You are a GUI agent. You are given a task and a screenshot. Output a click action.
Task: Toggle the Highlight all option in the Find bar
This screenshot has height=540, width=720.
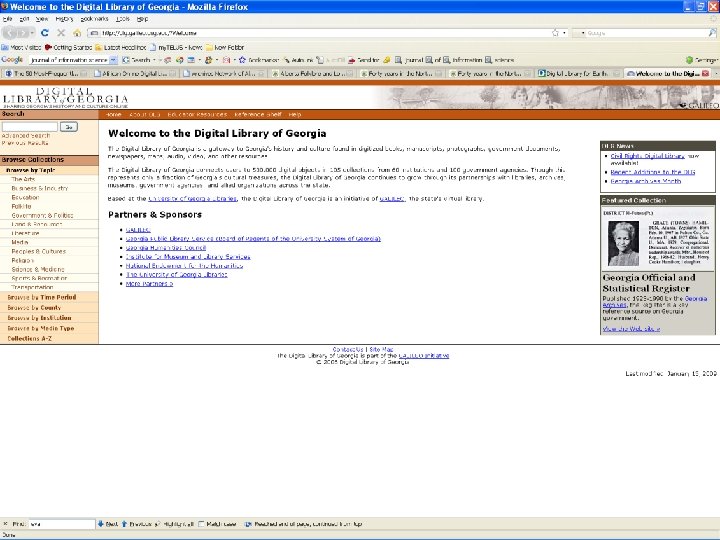174,523
